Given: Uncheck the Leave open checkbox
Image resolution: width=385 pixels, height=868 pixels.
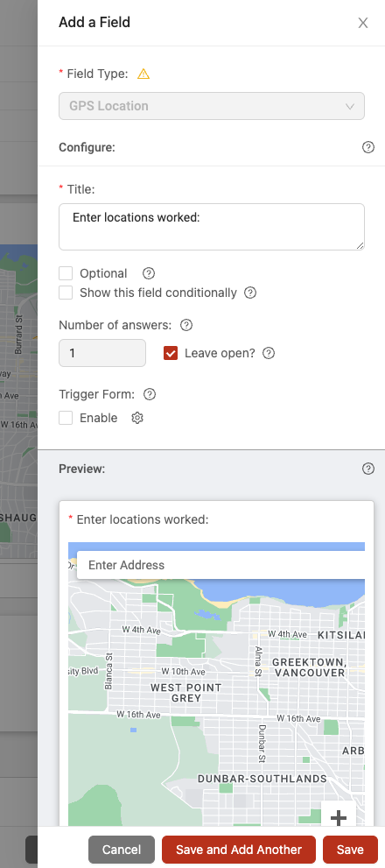Looking at the screenshot, I should pyautogui.click(x=171, y=353).
